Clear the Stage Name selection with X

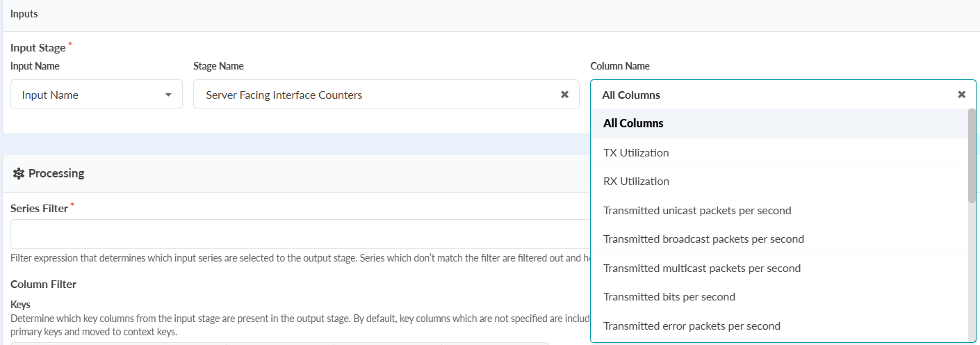[564, 95]
